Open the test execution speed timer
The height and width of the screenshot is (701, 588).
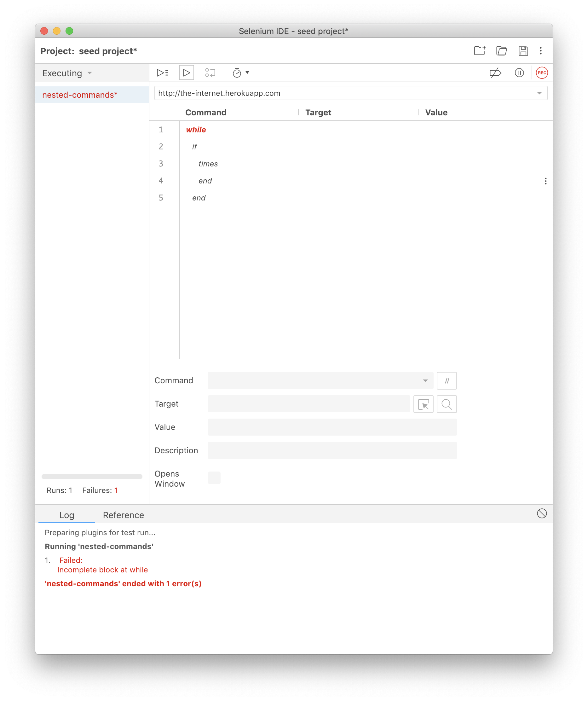pyautogui.click(x=237, y=73)
